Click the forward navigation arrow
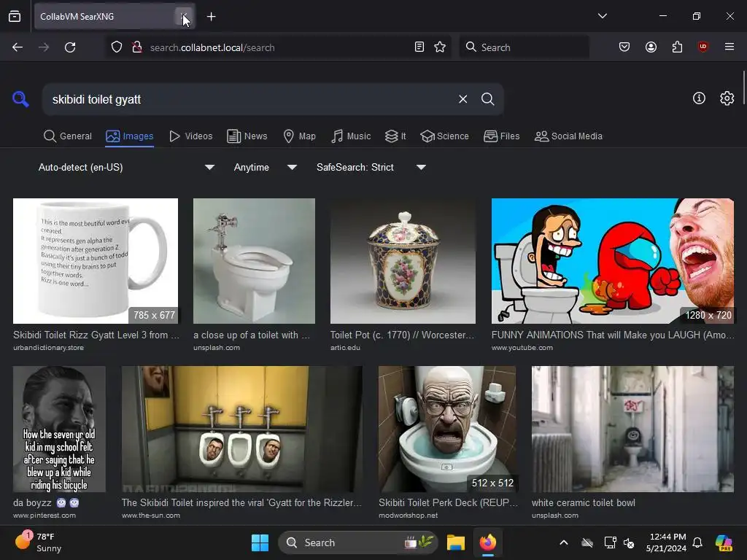The image size is (747, 560). click(x=44, y=47)
